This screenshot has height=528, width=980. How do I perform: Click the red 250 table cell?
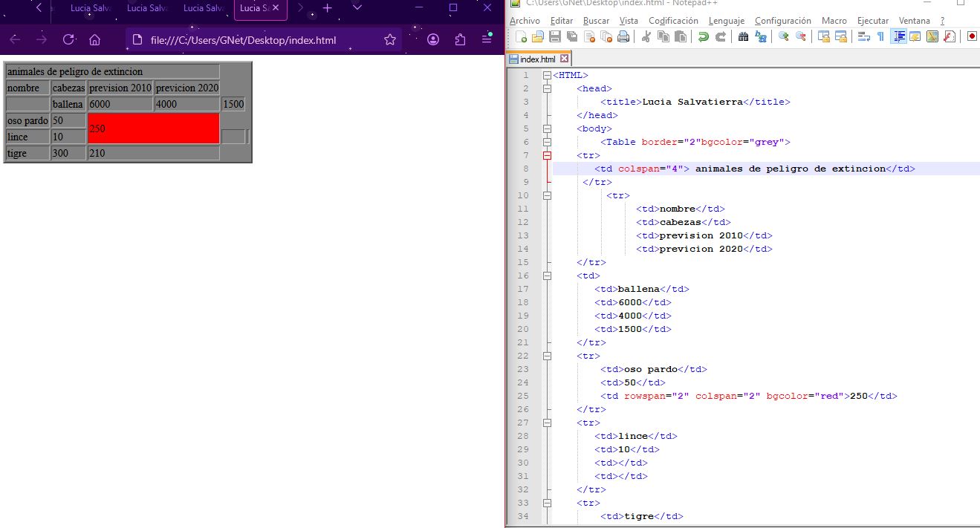(x=153, y=128)
